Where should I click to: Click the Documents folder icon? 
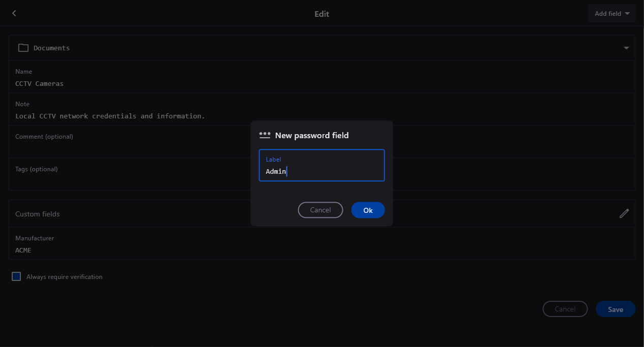click(x=23, y=48)
